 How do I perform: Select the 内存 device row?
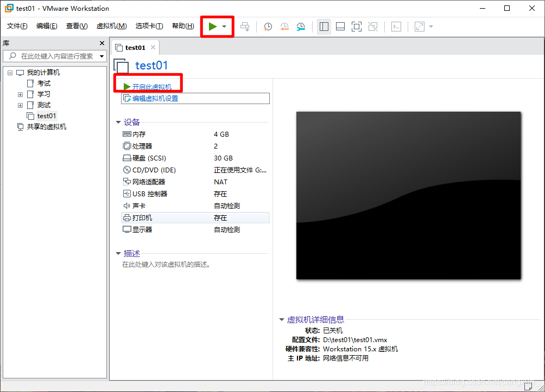[x=195, y=134]
